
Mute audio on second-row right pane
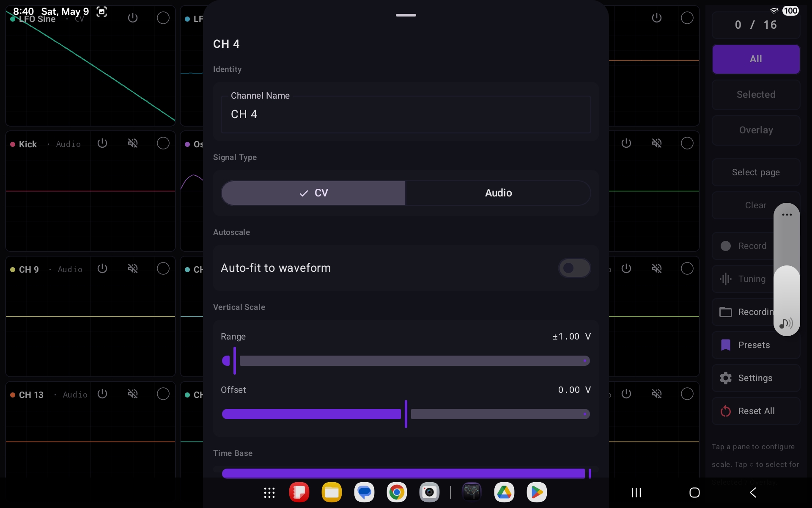coord(657,143)
